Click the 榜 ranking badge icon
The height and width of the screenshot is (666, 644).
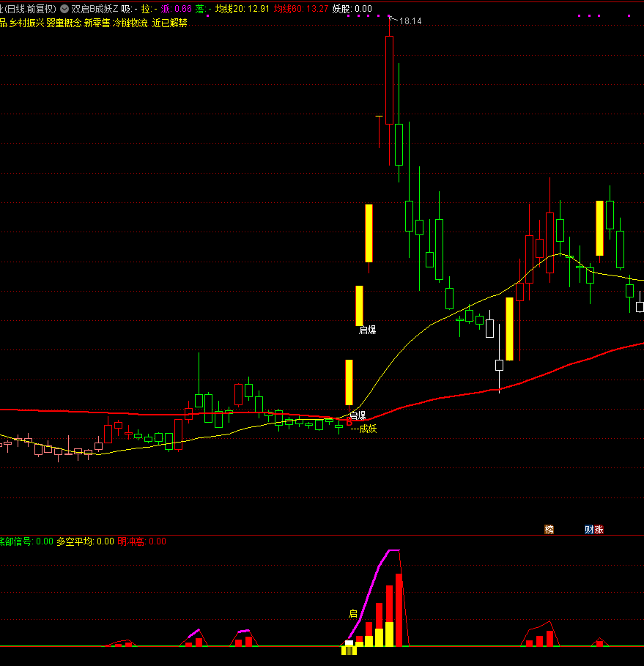(x=549, y=529)
